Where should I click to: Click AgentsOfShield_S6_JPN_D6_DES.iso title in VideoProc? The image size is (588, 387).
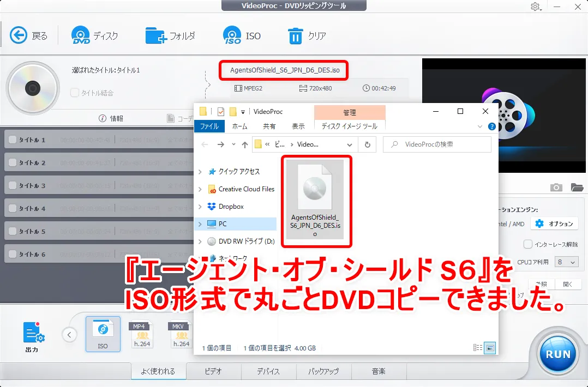[285, 70]
